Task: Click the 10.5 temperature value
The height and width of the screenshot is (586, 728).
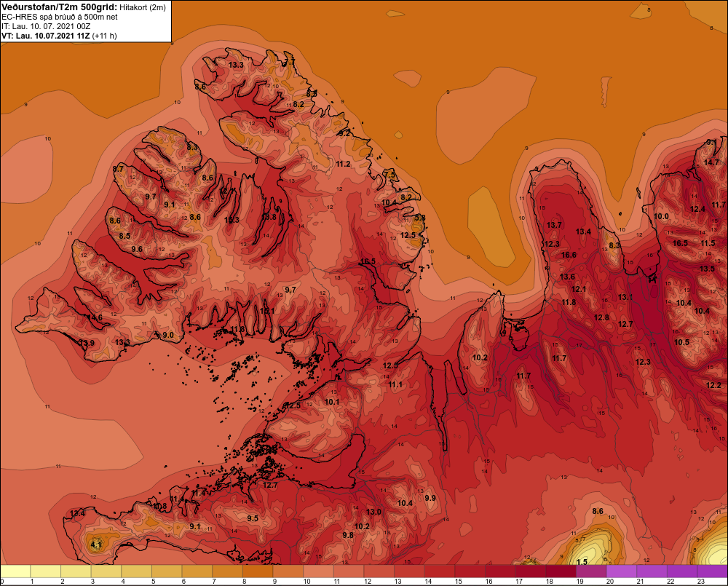Action: coord(681,342)
